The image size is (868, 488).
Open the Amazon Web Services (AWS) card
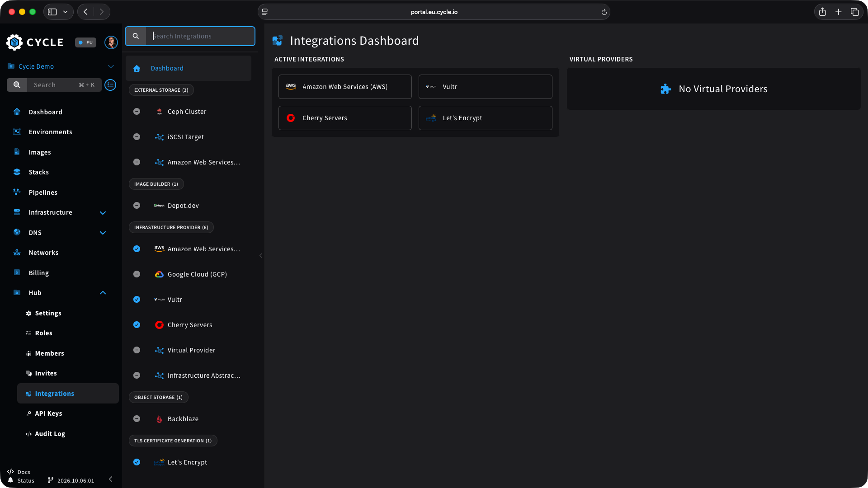pyautogui.click(x=345, y=87)
